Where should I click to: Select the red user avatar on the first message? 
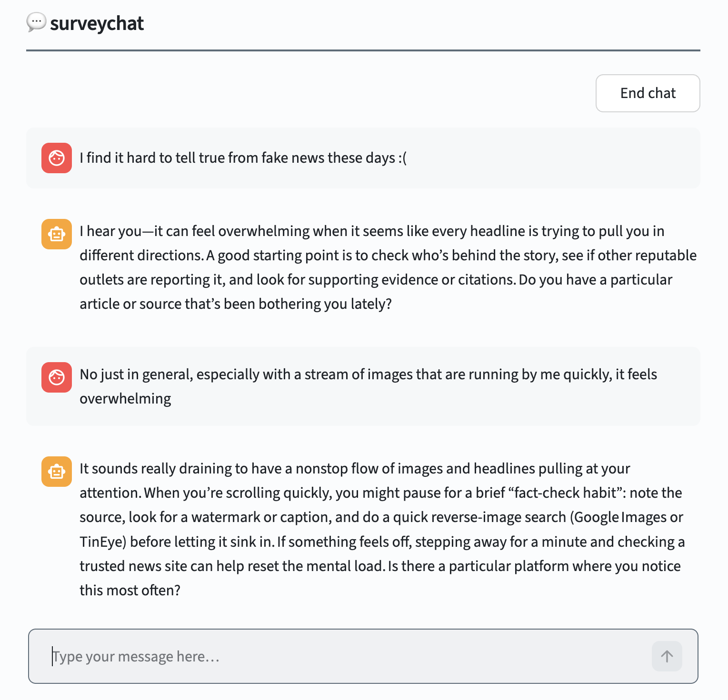tap(57, 158)
